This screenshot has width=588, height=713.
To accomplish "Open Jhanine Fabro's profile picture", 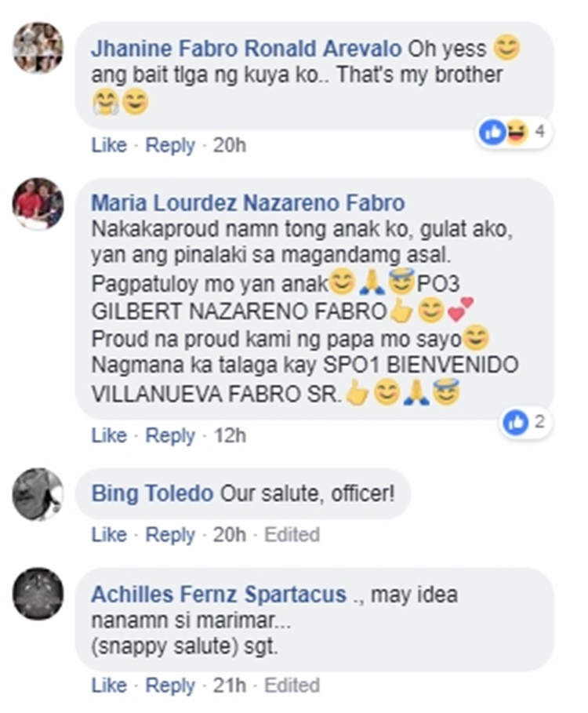I will (38, 47).
